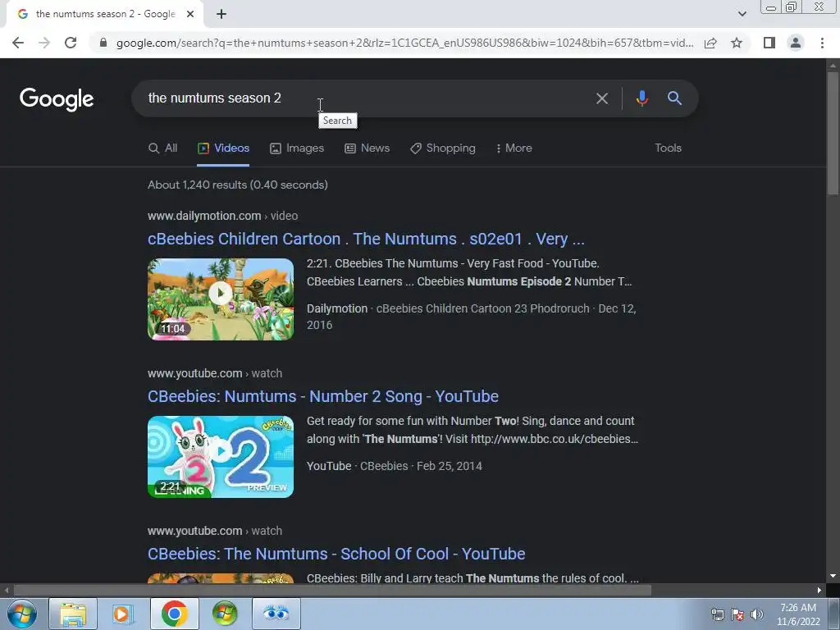Start voice search with the microphone icon

click(x=641, y=98)
